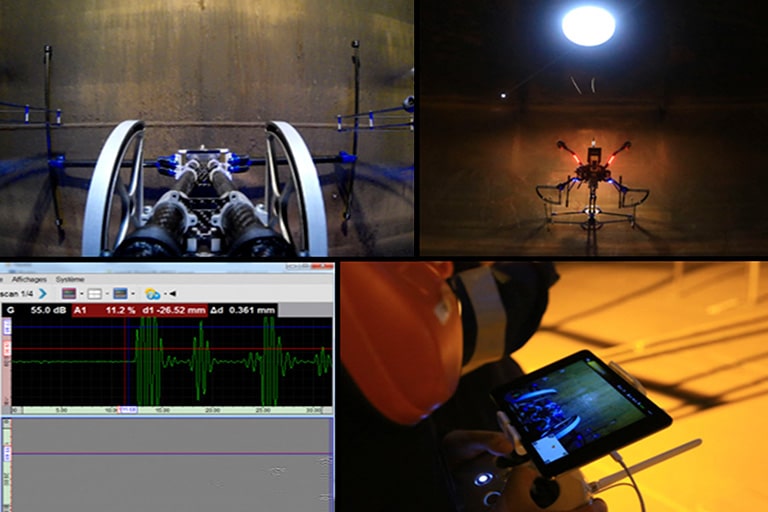The height and width of the screenshot is (512, 768).
Task: Click the gain value 55.0 dB
Action: [x=48, y=310]
